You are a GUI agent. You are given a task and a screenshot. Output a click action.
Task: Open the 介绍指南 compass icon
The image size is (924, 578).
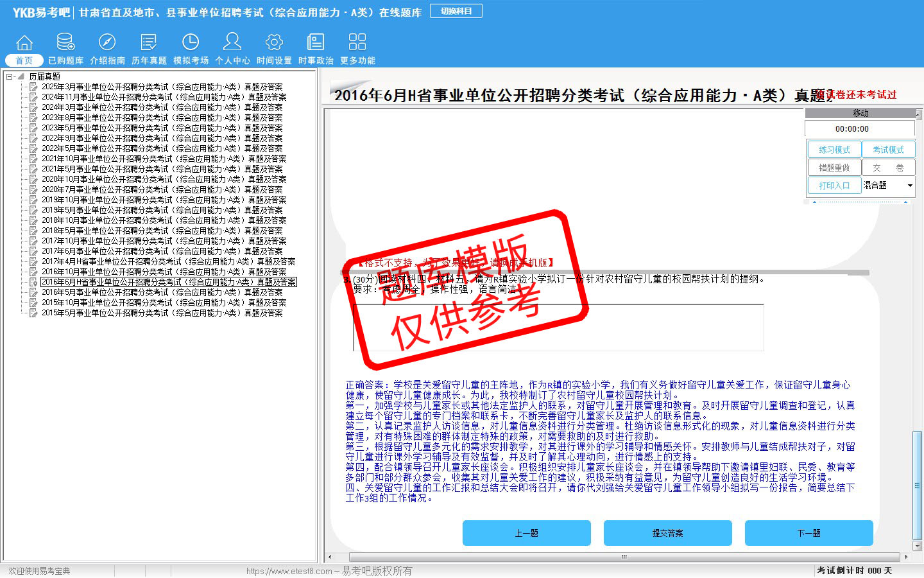pos(107,43)
